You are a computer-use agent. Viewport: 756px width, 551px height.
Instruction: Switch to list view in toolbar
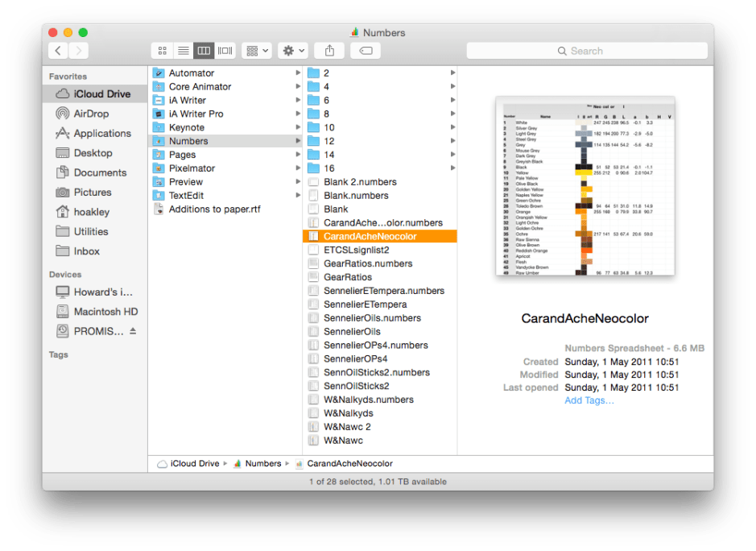point(183,50)
